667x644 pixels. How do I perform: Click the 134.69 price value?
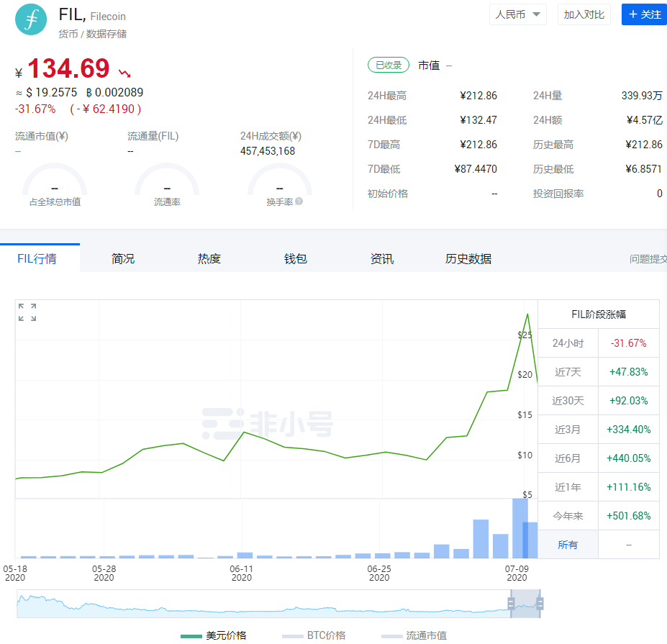pyautogui.click(x=68, y=68)
